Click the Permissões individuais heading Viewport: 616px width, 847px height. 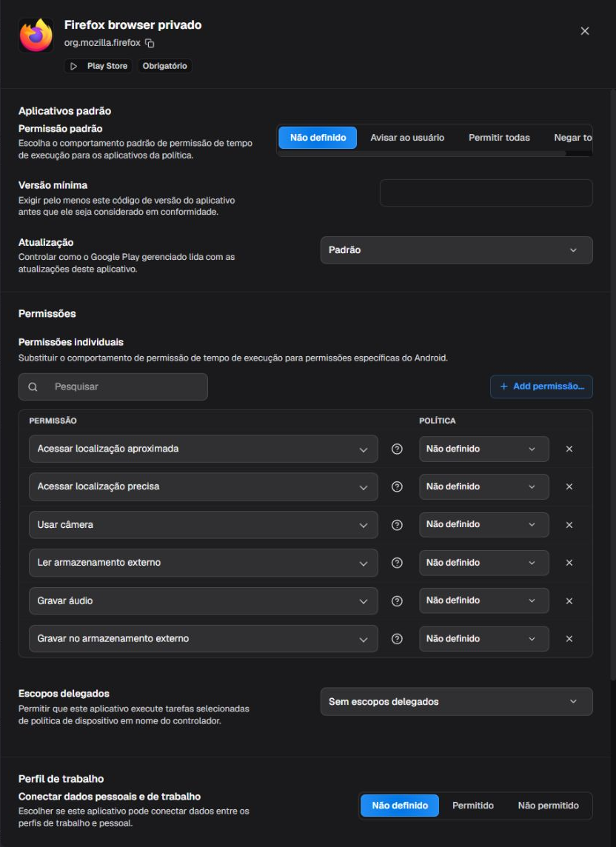[x=71, y=343]
